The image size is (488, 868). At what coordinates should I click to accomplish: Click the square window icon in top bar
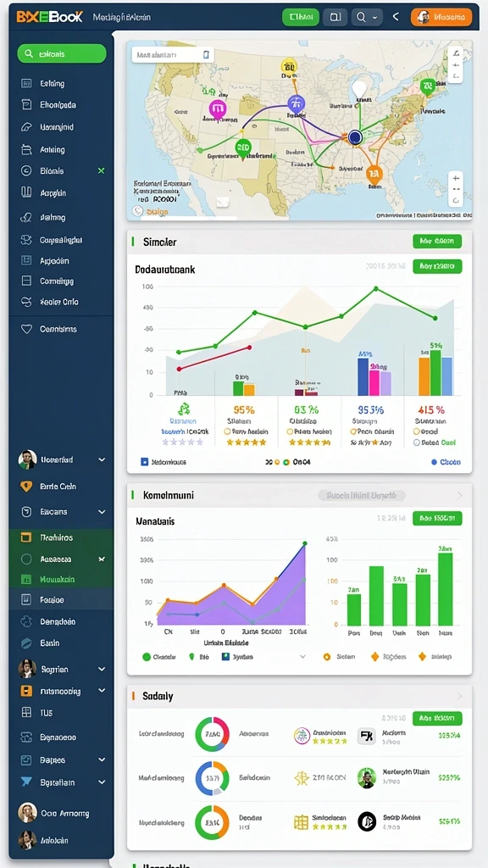[335, 17]
